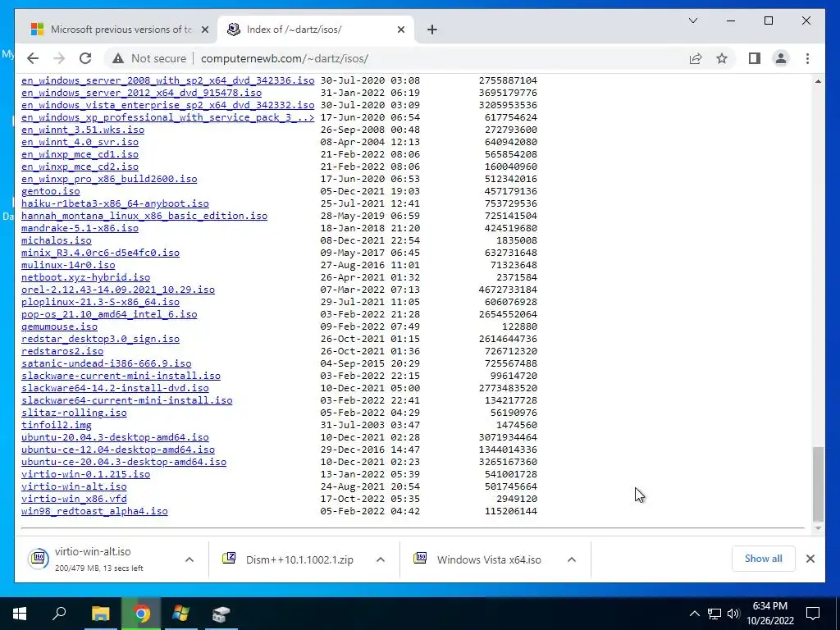Screen dimensions: 840x630
Task: Bookmark this page with the star
Action: (x=722, y=58)
